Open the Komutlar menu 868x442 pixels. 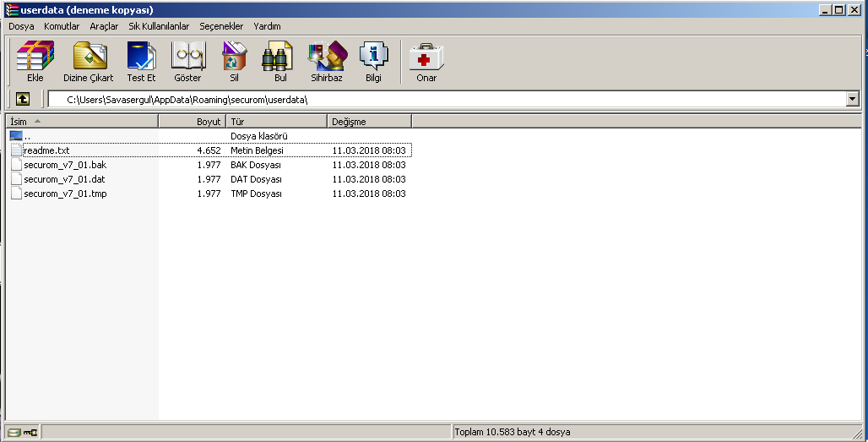pyautogui.click(x=62, y=26)
